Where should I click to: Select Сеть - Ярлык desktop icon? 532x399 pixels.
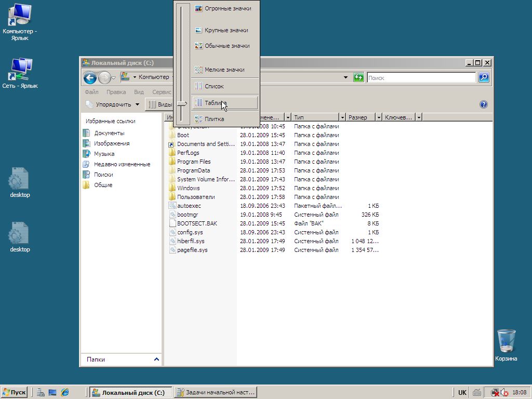(20, 73)
